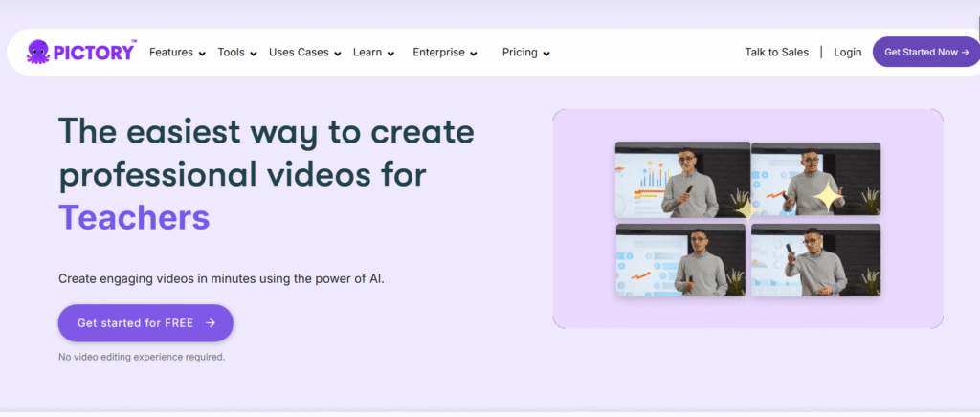The height and width of the screenshot is (417, 980).
Task: Expand the chevron beside Features
Action: [x=202, y=54]
